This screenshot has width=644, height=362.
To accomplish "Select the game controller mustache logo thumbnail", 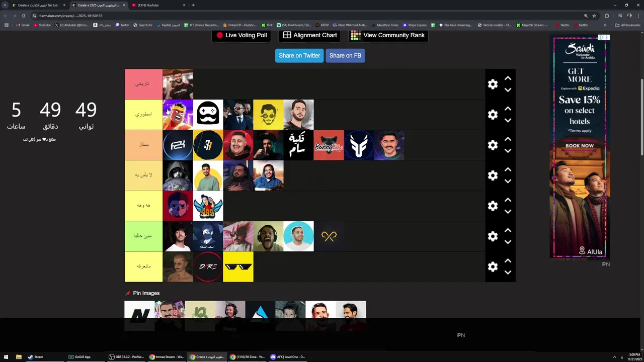I will (x=208, y=115).
